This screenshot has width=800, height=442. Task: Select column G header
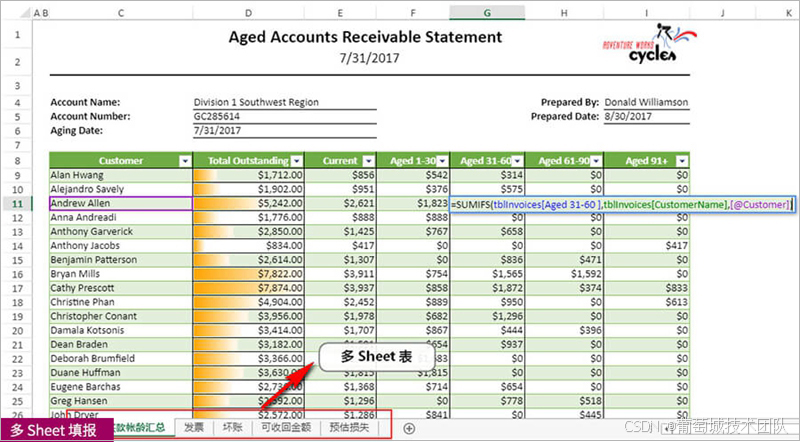pyautogui.click(x=487, y=13)
